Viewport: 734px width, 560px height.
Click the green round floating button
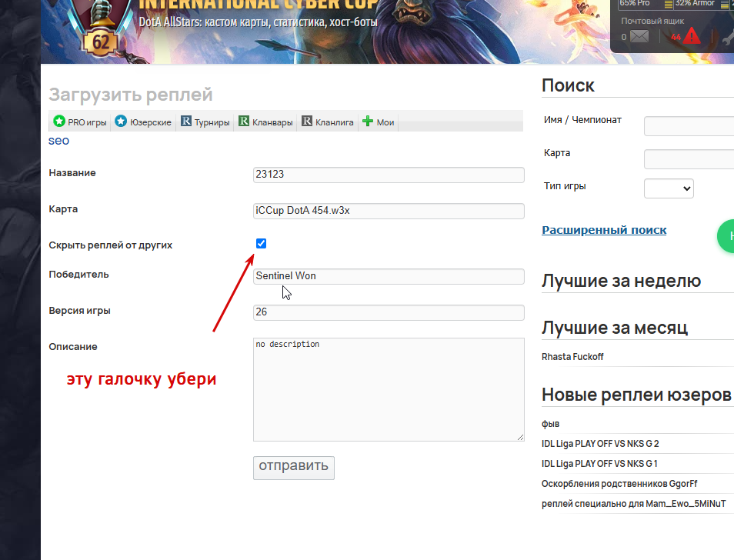[727, 236]
